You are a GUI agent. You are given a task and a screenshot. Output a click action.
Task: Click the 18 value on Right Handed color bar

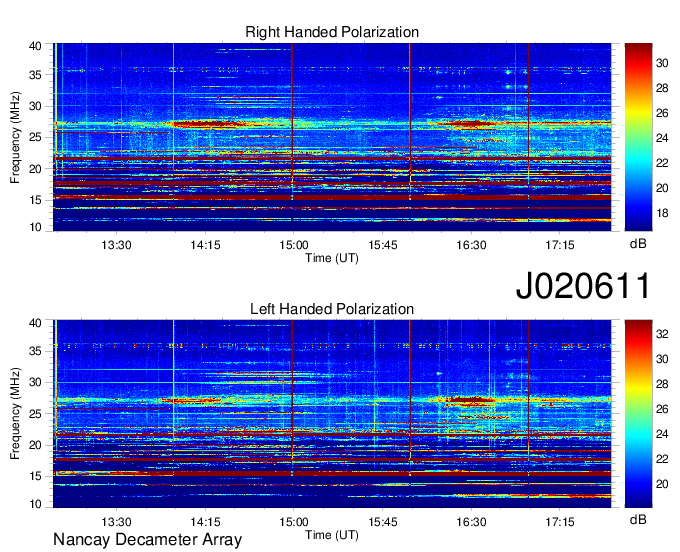coord(662,213)
